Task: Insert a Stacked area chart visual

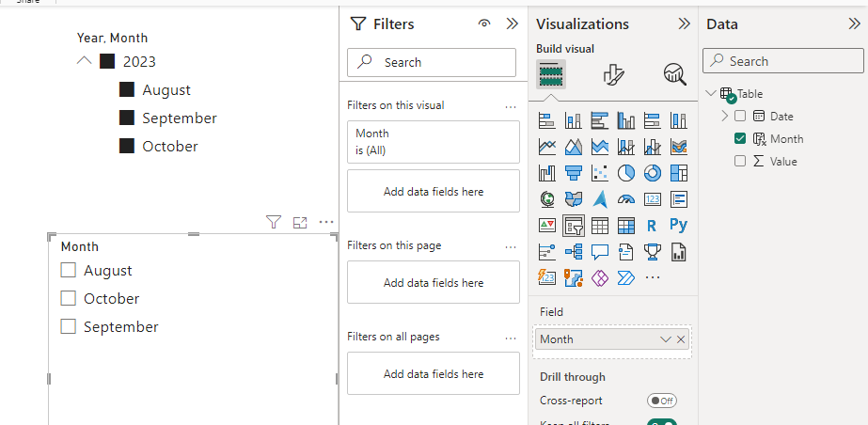Action: (x=600, y=147)
